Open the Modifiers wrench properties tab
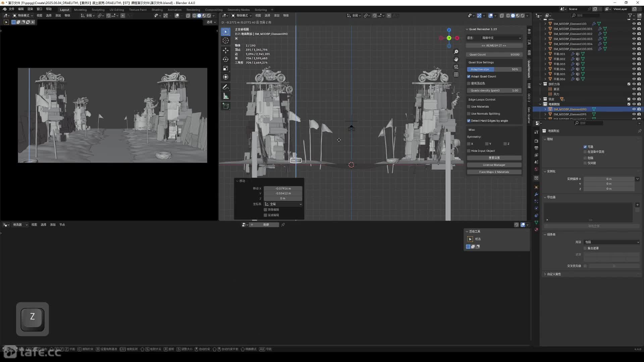This screenshot has height=362, width=644. click(536, 194)
